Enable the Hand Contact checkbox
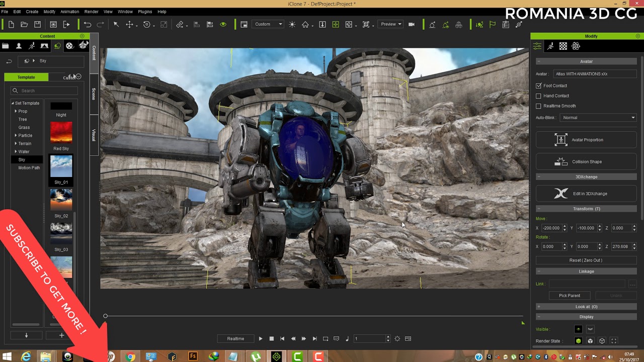This screenshot has height=362, width=644. pyautogui.click(x=538, y=96)
